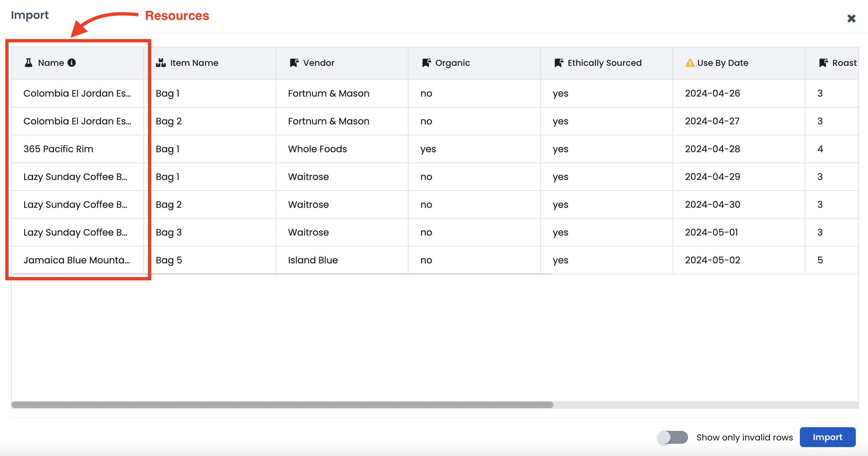Image resolution: width=868 pixels, height=456 pixels.
Task: Click the Jamaica Blue Mountain name cell
Action: tap(76, 260)
